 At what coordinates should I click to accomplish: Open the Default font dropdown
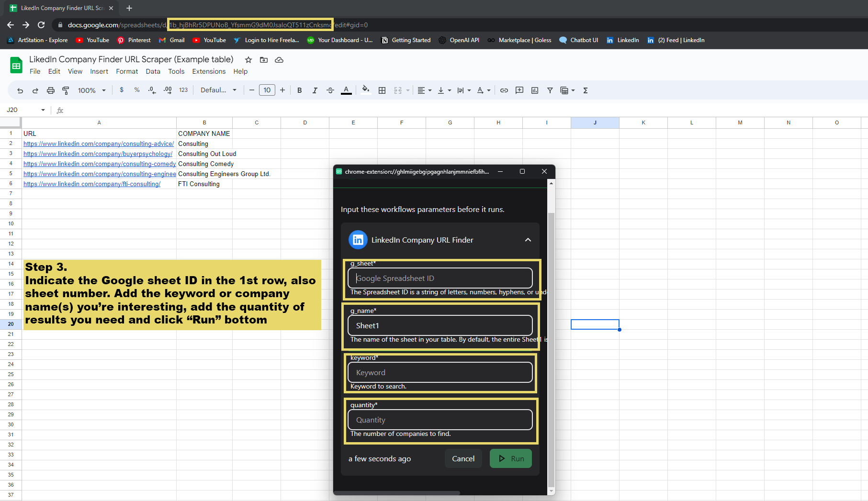218,90
